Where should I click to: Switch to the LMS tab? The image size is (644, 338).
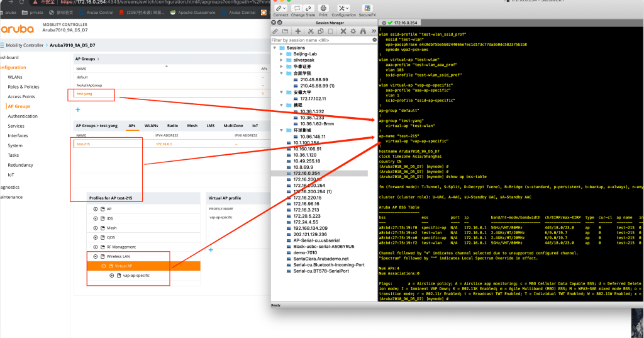point(210,126)
